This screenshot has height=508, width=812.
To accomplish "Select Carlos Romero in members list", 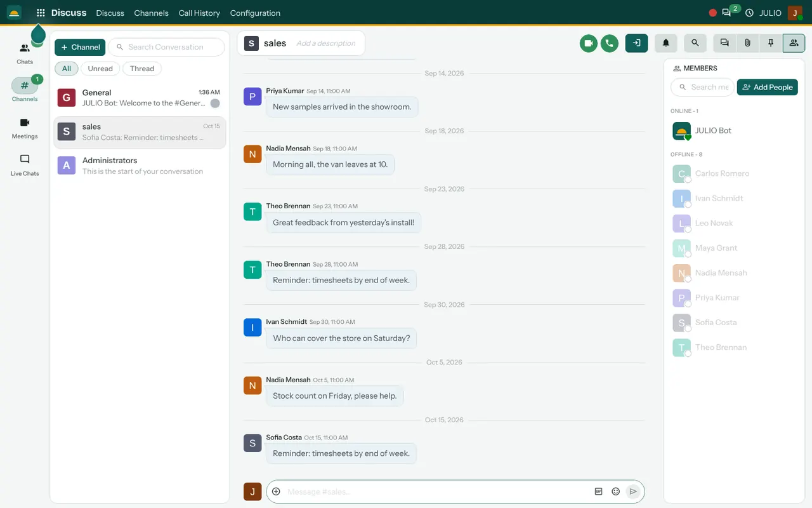I will click(x=734, y=173).
